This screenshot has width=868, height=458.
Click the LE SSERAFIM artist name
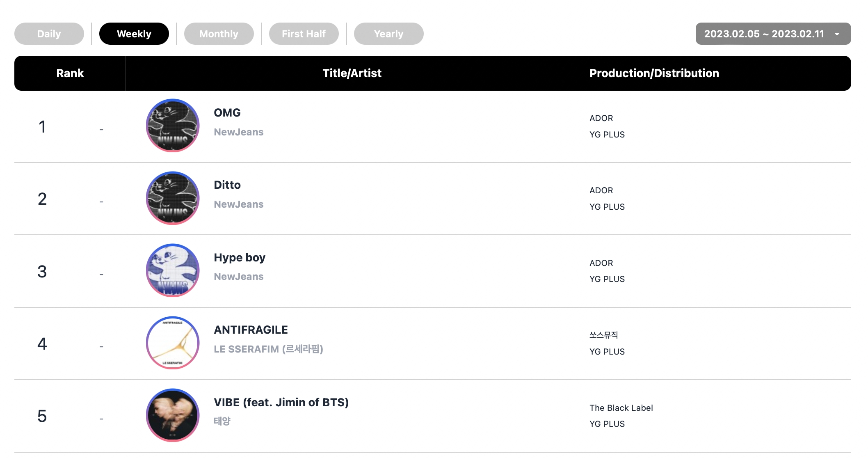(269, 349)
